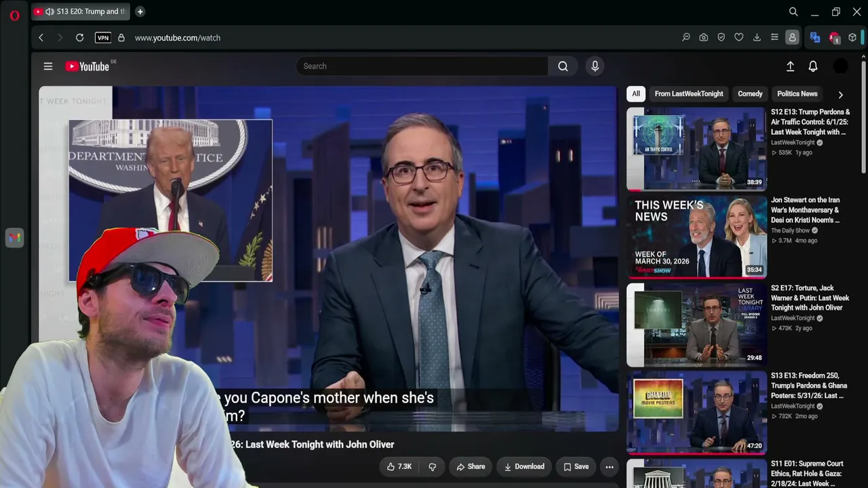Viewport: 868px width, 488px height.
Task: Open the extensions cube menu
Action: point(852,38)
